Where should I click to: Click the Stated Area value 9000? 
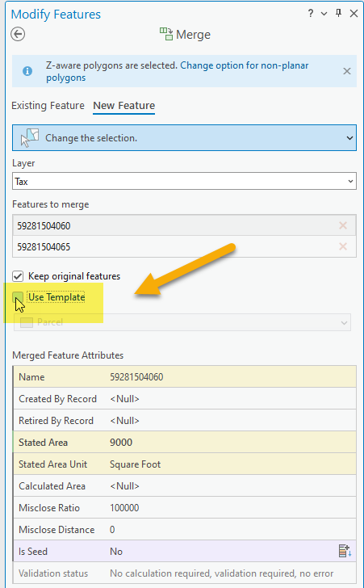[121, 442]
